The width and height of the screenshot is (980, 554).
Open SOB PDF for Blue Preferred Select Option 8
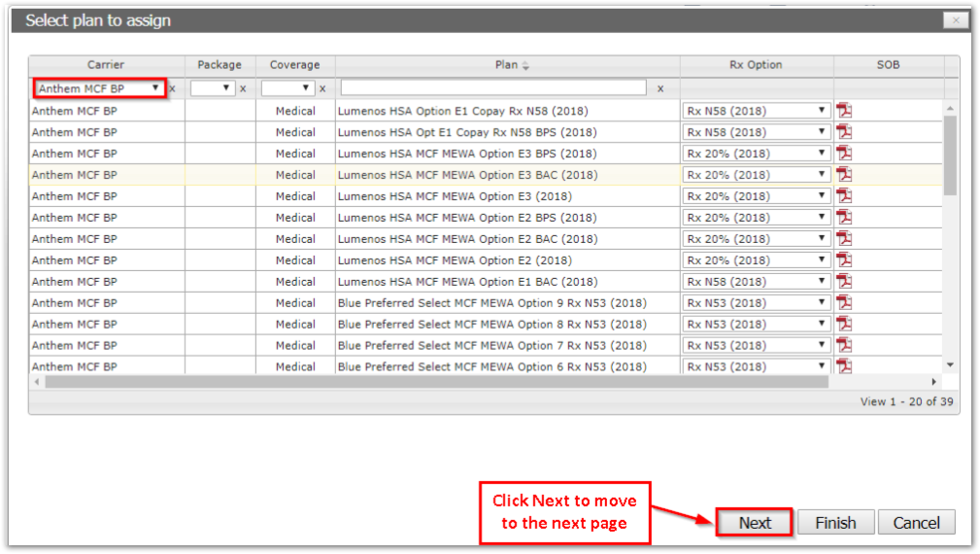tap(844, 324)
